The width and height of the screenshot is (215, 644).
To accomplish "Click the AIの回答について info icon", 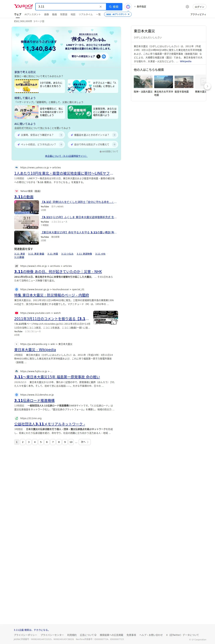I will (x=101, y=151).
